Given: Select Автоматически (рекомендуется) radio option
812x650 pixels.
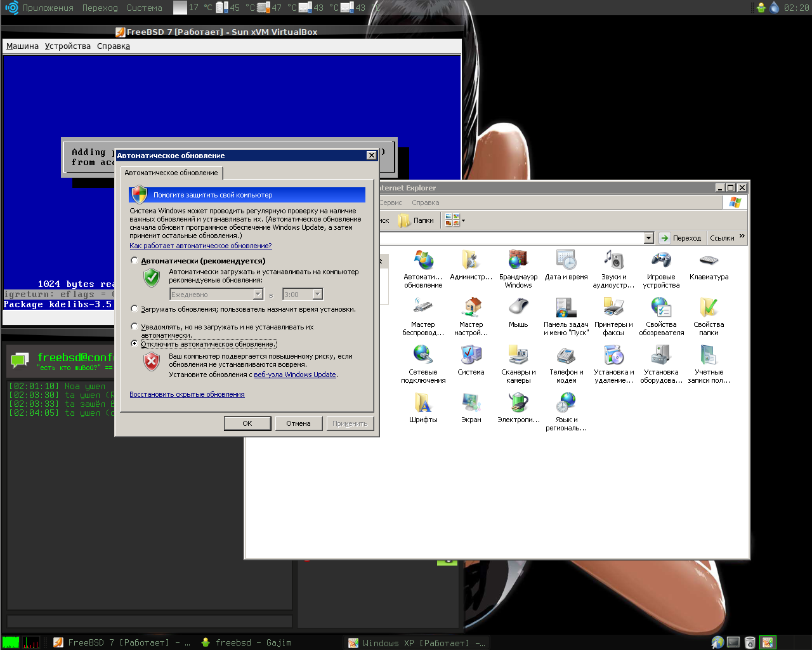Looking at the screenshot, I should coord(134,260).
